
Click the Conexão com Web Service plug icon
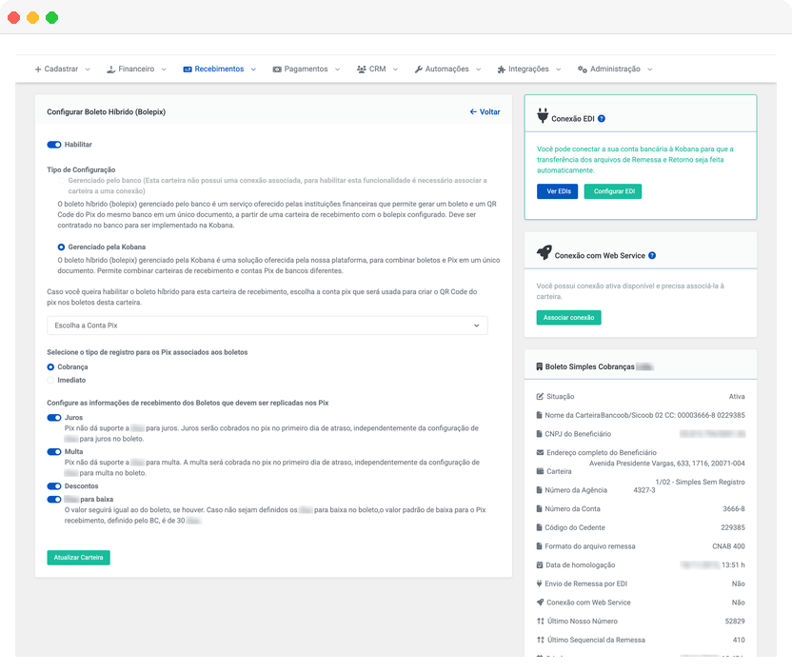(545, 251)
